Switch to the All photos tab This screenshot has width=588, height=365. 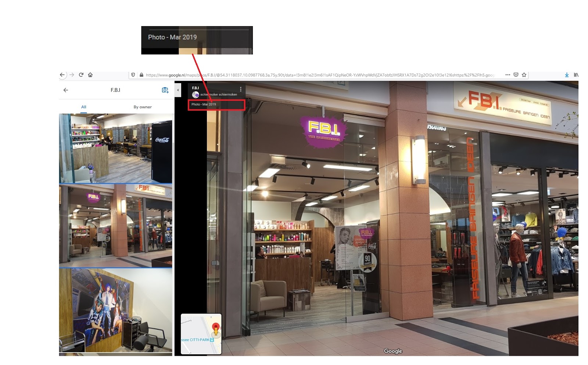[84, 107]
